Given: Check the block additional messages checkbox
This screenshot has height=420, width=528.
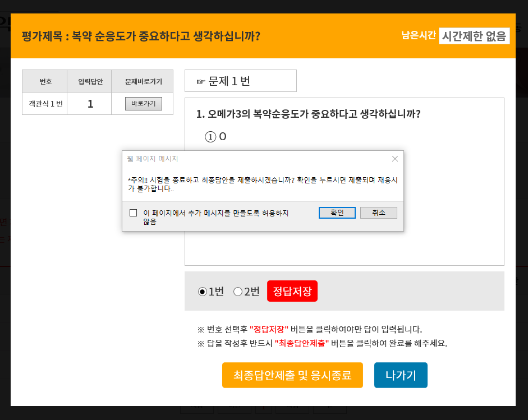Looking at the screenshot, I should pyautogui.click(x=134, y=213).
